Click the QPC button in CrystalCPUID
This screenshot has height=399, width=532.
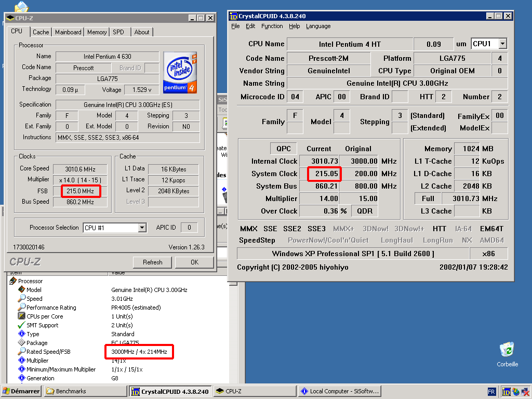coord(283,149)
